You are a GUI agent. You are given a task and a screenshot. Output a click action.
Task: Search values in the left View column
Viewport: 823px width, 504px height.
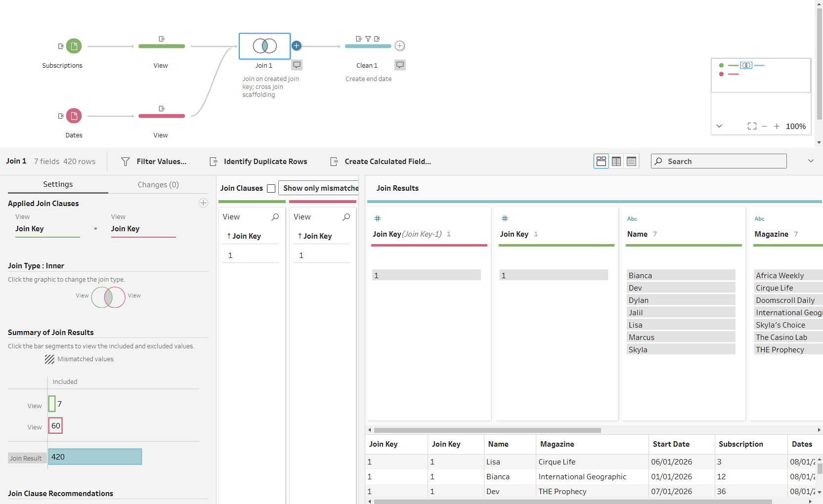(275, 217)
